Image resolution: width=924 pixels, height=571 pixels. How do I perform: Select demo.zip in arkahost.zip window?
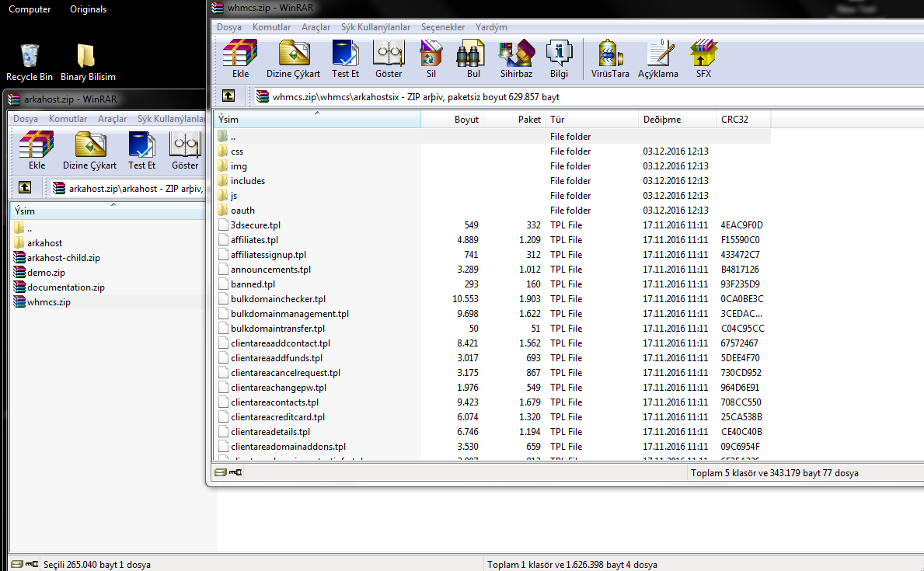click(46, 273)
